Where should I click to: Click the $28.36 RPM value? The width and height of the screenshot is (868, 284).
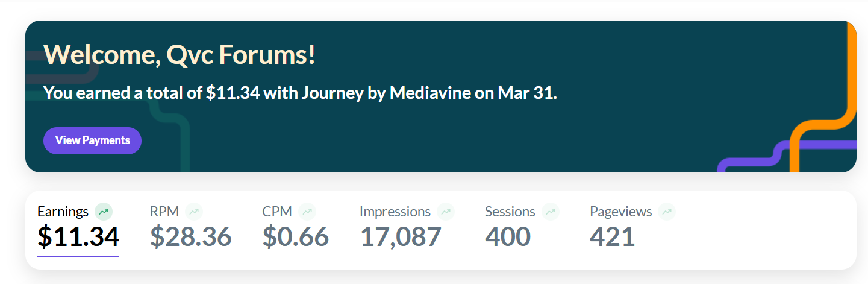point(190,237)
